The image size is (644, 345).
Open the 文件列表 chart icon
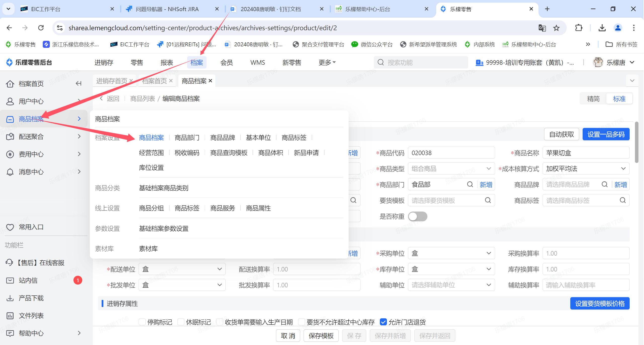[10, 316]
